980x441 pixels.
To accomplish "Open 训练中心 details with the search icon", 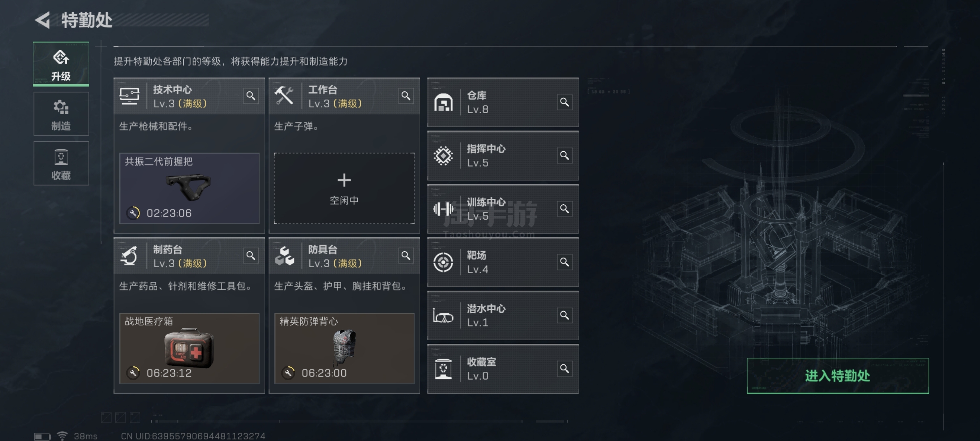I will (564, 209).
